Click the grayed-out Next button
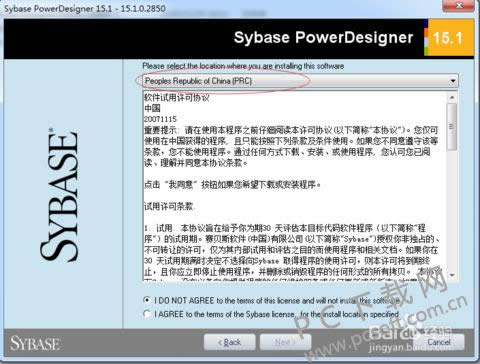Screen dimensions: 480x364 point(285,342)
